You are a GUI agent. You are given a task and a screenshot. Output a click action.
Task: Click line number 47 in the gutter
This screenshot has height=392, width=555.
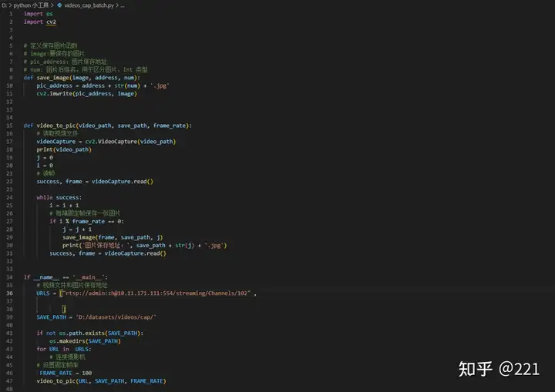click(9, 381)
